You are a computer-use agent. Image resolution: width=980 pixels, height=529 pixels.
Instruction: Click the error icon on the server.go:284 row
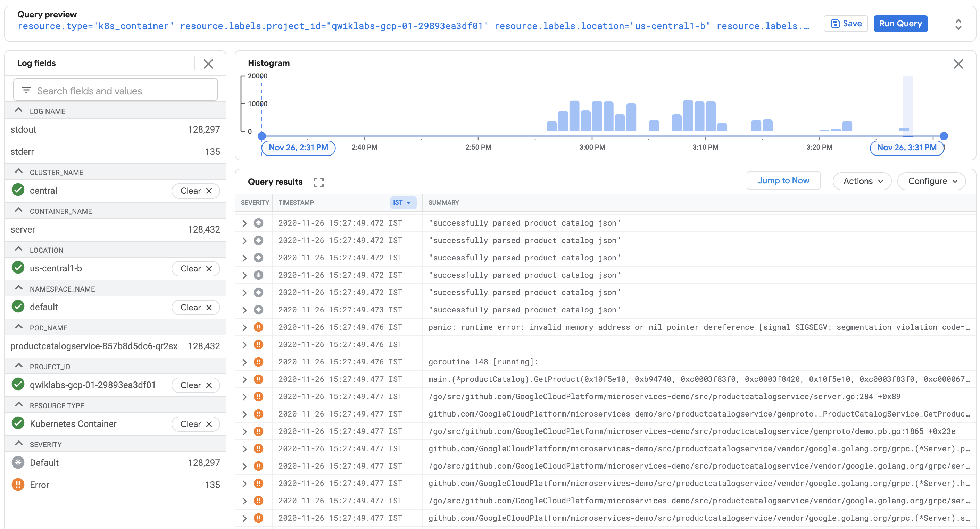[x=258, y=397]
